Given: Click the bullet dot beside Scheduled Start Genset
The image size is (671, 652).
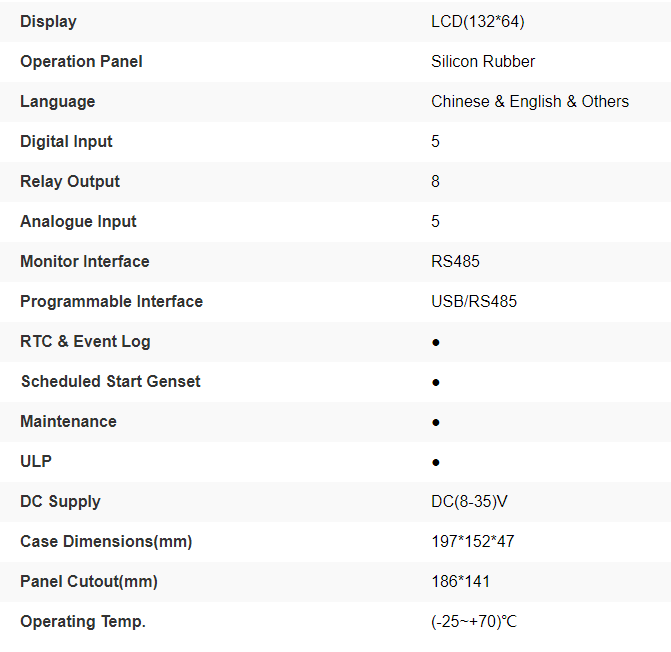Looking at the screenshot, I should tap(436, 382).
